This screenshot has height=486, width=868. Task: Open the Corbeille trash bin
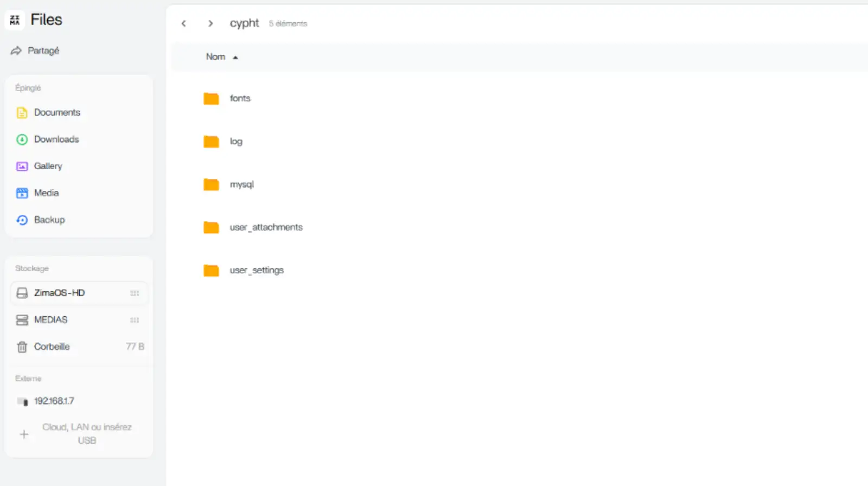pyautogui.click(x=52, y=347)
